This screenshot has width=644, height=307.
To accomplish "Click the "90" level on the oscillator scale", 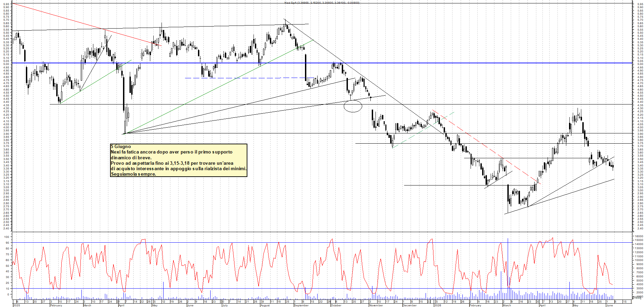I will click(x=7, y=243).
